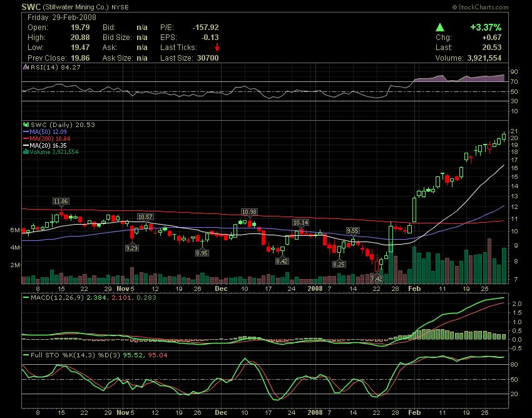The height and width of the screenshot is (418, 532).
Task: Click the +3.37% percent change figure
Action: pyautogui.click(x=486, y=27)
